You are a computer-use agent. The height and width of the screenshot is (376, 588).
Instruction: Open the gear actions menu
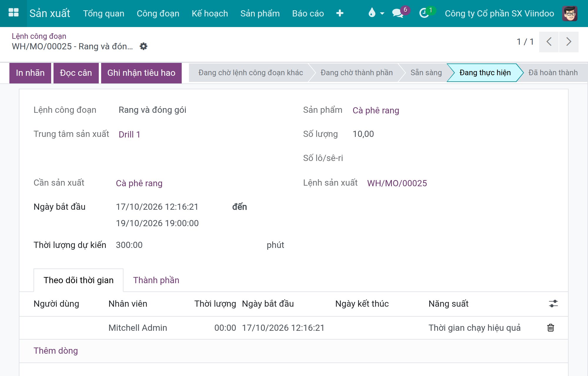coord(143,46)
